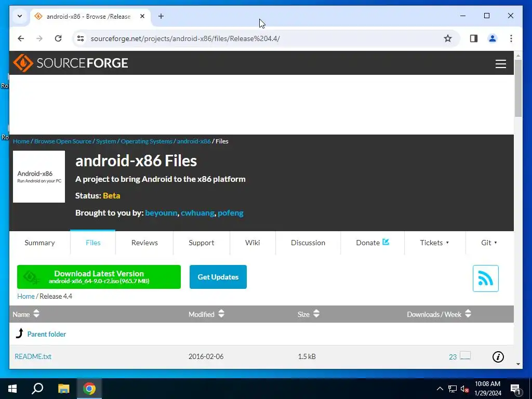Open a new Chrome tab
532x399 pixels.
tap(161, 16)
